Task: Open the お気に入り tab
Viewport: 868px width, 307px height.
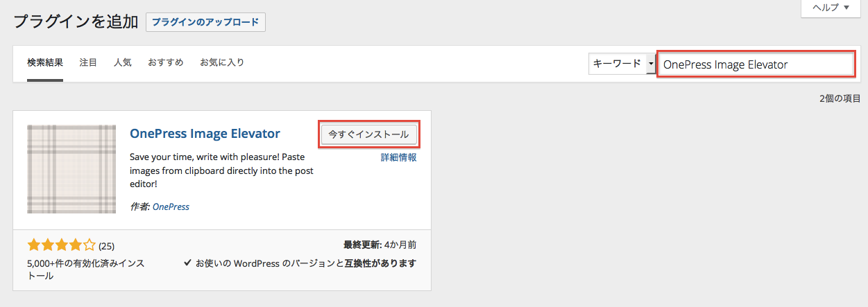Action: [x=222, y=62]
